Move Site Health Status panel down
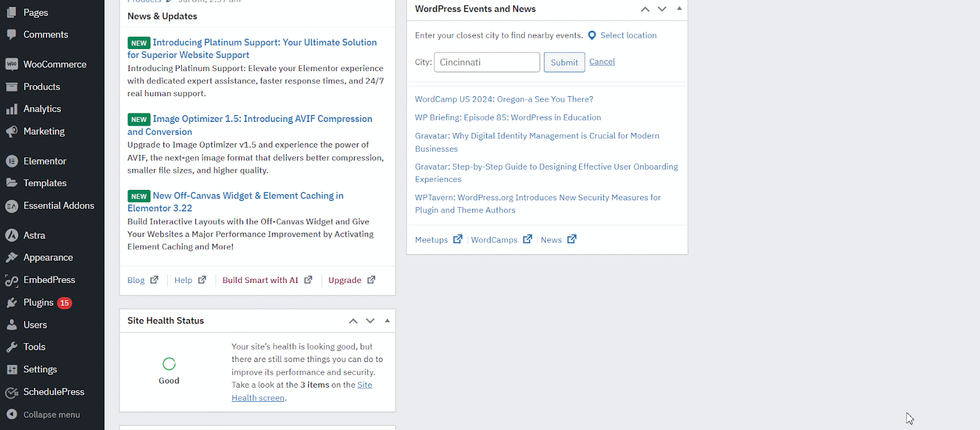 370,321
